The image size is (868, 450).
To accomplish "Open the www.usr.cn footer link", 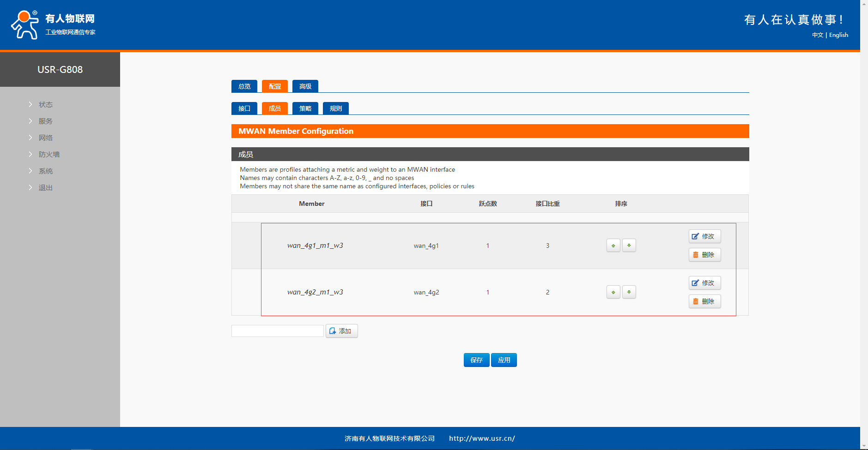I will point(482,438).
